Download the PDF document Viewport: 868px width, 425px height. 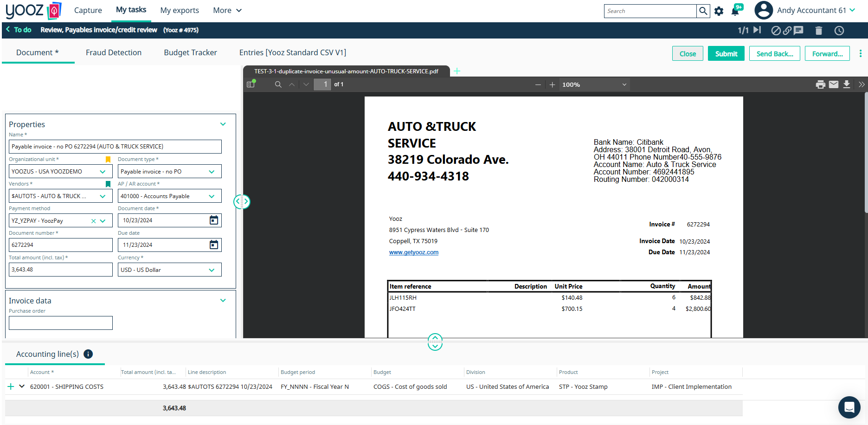pos(847,84)
